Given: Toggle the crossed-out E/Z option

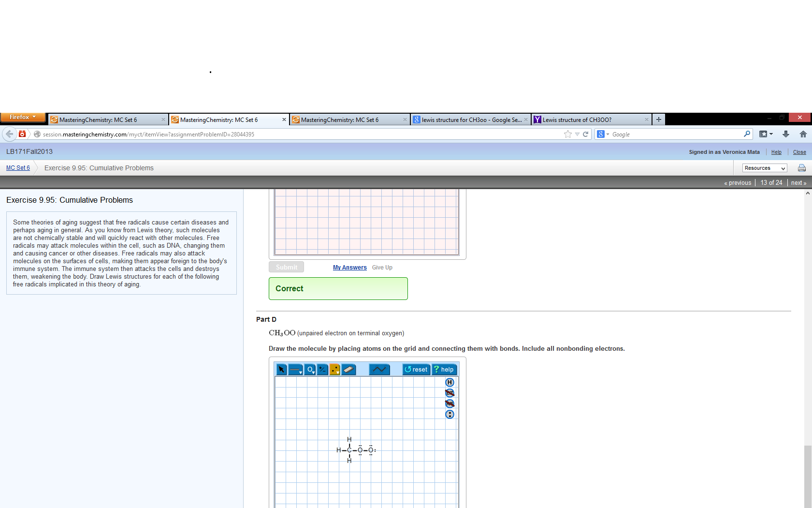Looking at the screenshot, I should (449, 393).
